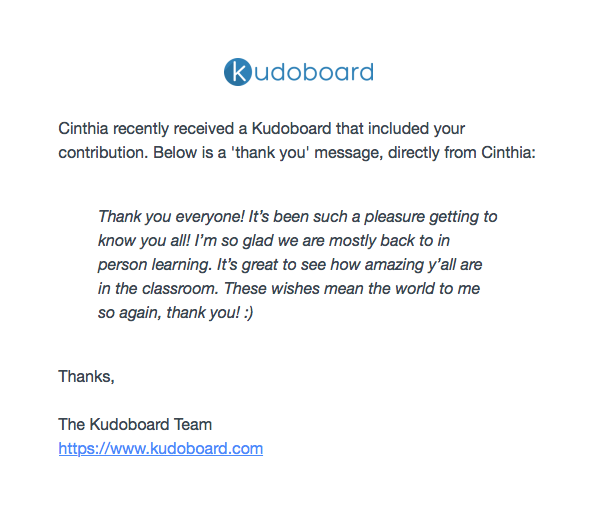Click the word Kudoboard in intro sentence

point(292,128)
